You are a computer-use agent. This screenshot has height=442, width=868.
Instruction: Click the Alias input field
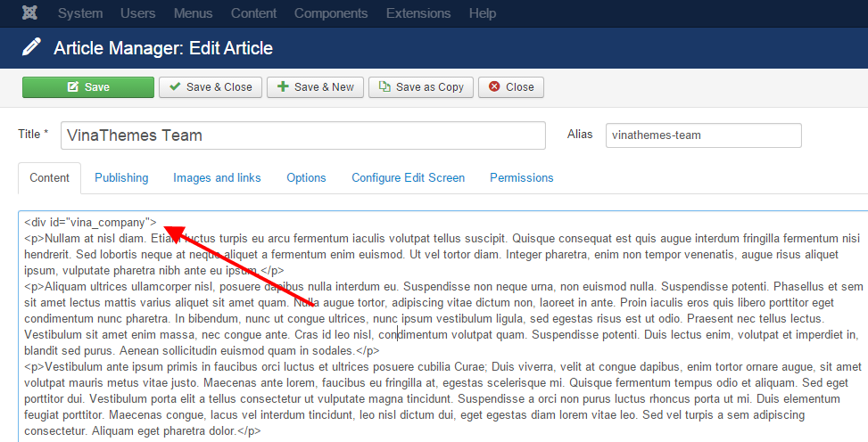click(x=703, y=135)
